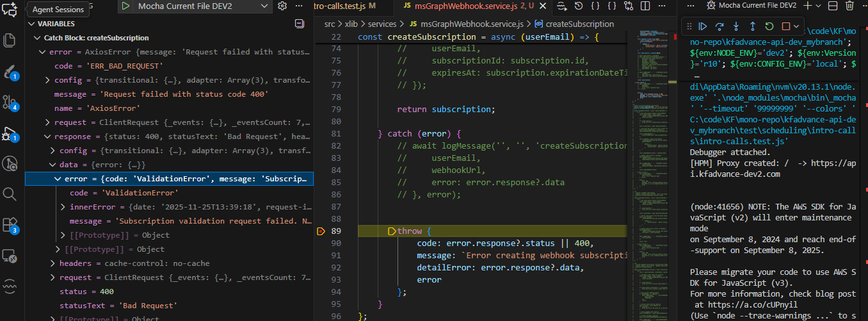868x321 pixels.
Task: Close msGraphWebhook.service.js tab
Action: [542, 6]
